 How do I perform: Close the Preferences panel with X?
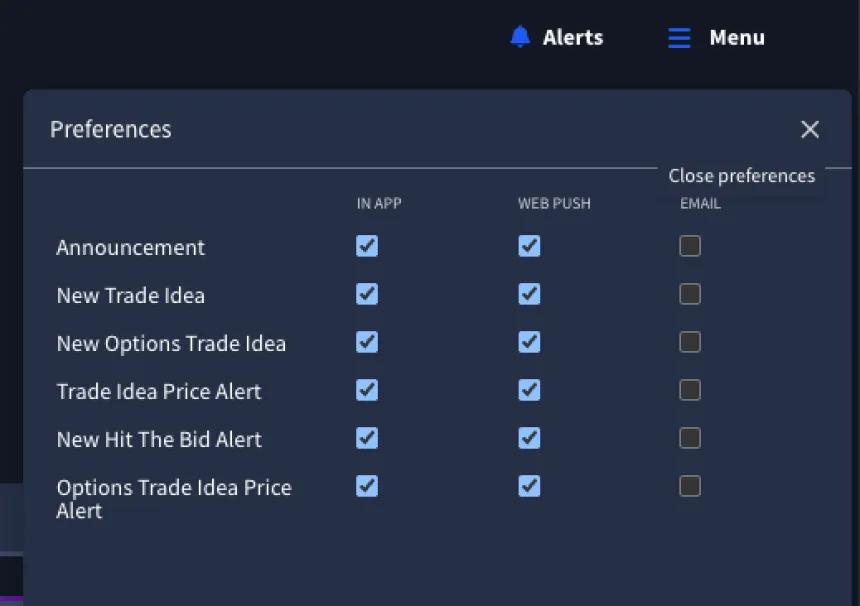point(810,130)
